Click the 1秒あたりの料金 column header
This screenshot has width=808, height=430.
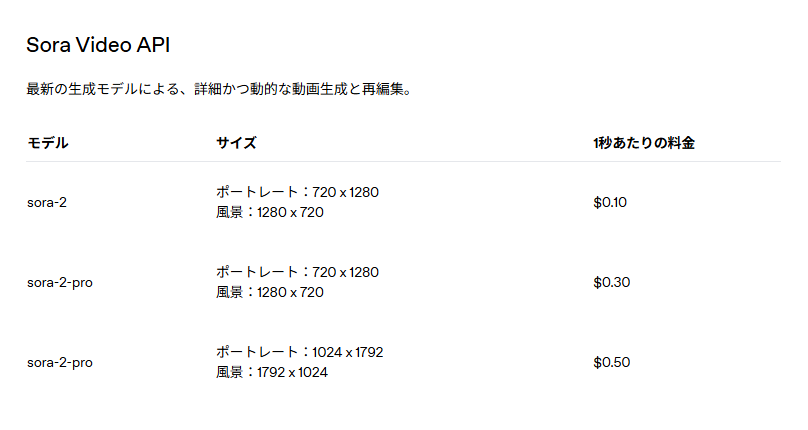(x=643, y=143)
